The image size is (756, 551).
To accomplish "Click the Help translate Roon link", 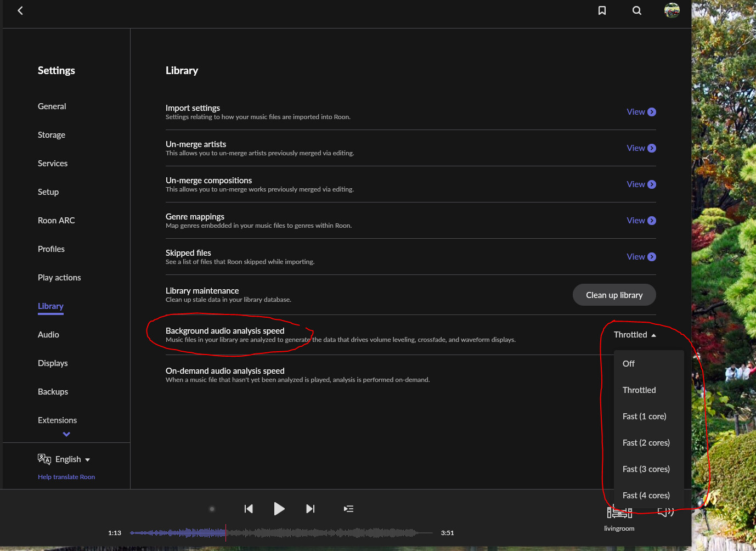I will point(66,476).
